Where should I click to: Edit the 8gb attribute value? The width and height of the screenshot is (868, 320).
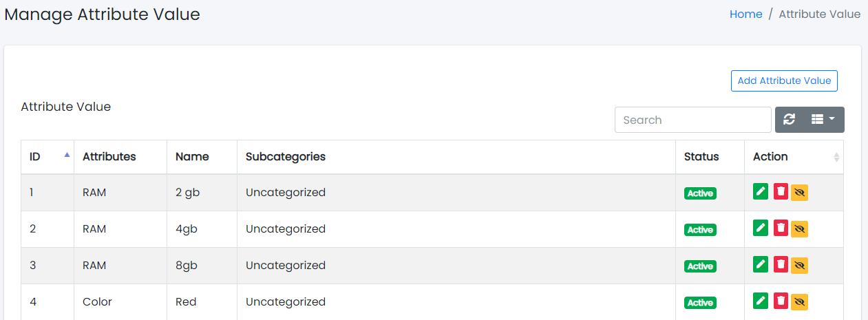pyautogui.click(x=761, y=264)
